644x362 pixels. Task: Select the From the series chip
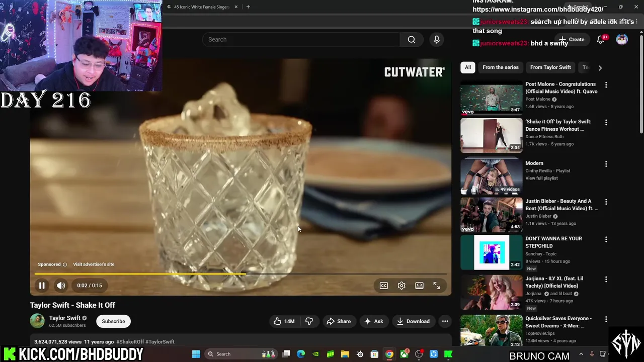point(500,67)
